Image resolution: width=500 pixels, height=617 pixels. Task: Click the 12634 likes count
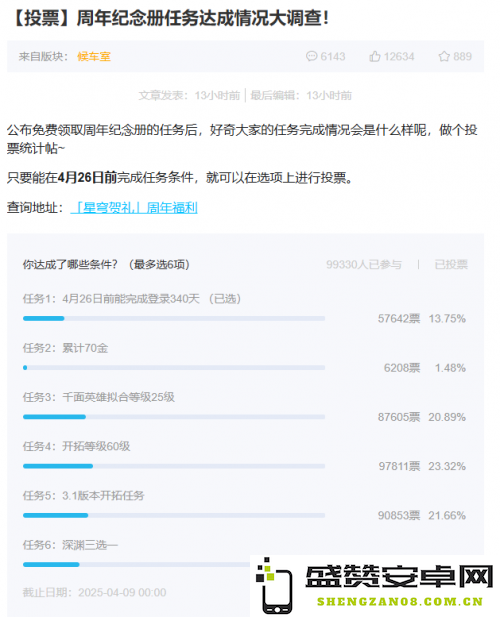[399, 57]
